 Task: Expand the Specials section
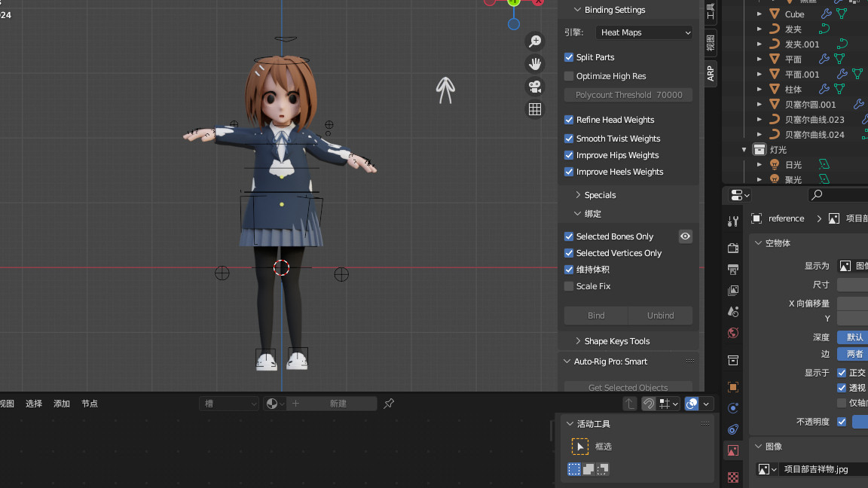pos(600,195)
